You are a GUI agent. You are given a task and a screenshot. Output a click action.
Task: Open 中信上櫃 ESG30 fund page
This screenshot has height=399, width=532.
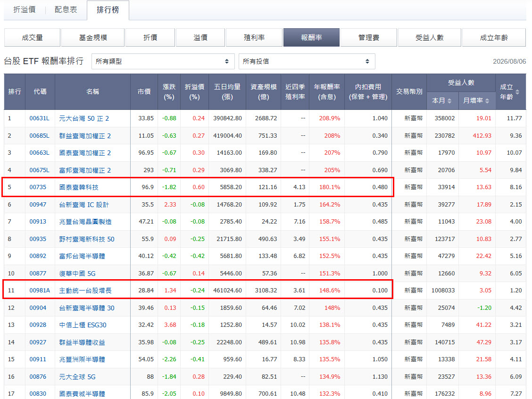click(x=83, y=324)
